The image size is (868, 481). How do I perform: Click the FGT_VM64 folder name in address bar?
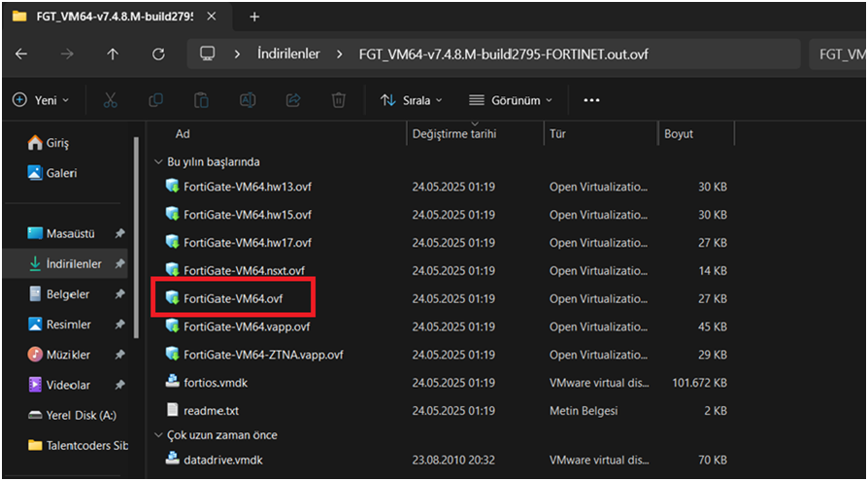click(x=504, y=54)
